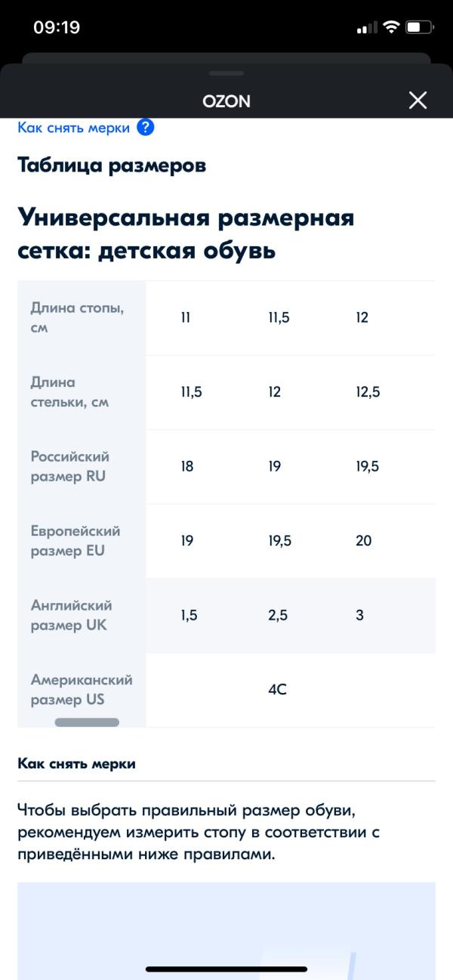
Task: Tap the 'Европейский размер EU' row label
Action: point(75,540)
